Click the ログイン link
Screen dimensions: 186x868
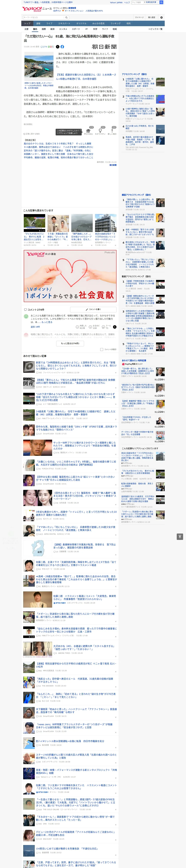pos(57,11)
